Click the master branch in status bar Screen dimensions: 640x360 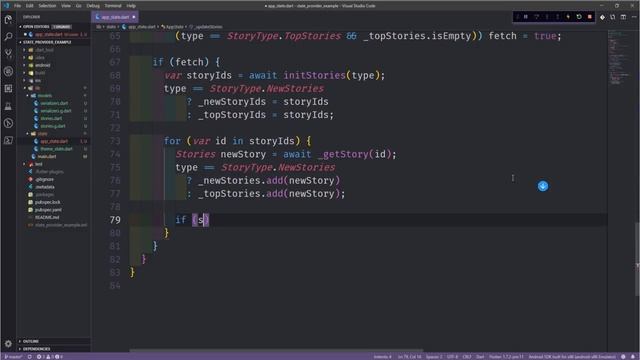pos(13,357)
